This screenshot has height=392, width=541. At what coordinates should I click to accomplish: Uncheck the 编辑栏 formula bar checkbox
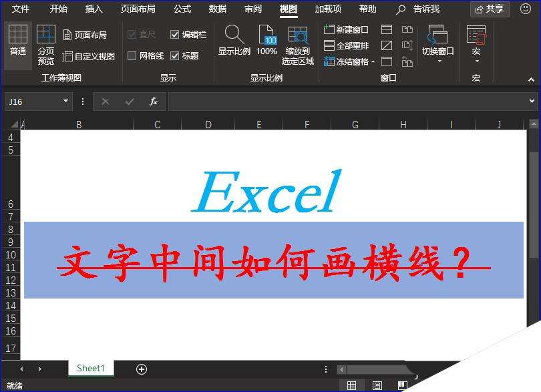tap(174, 35)
